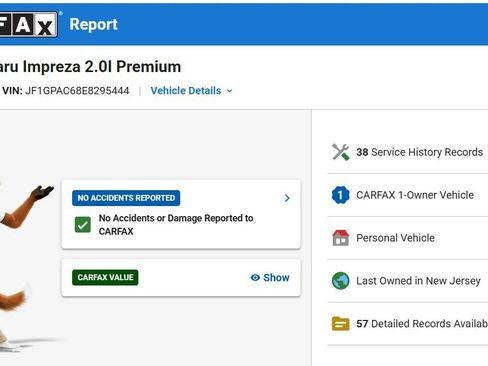Click the blue 1-Owner badge icon

[340, 195]
